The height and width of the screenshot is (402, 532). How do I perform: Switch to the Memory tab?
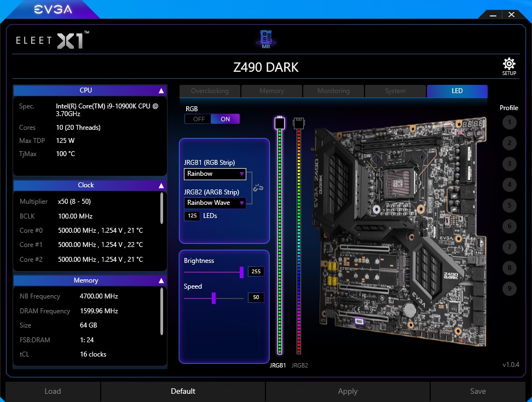[x=271, y=91]
